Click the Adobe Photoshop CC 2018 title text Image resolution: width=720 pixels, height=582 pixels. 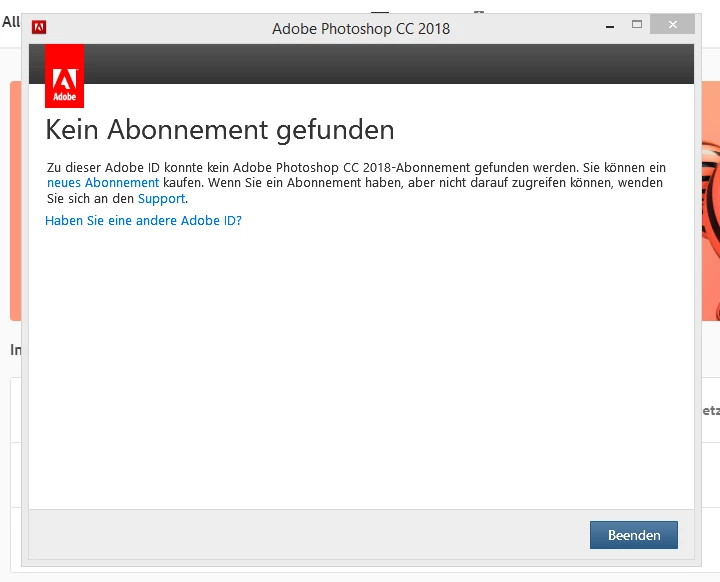(361, 28)
